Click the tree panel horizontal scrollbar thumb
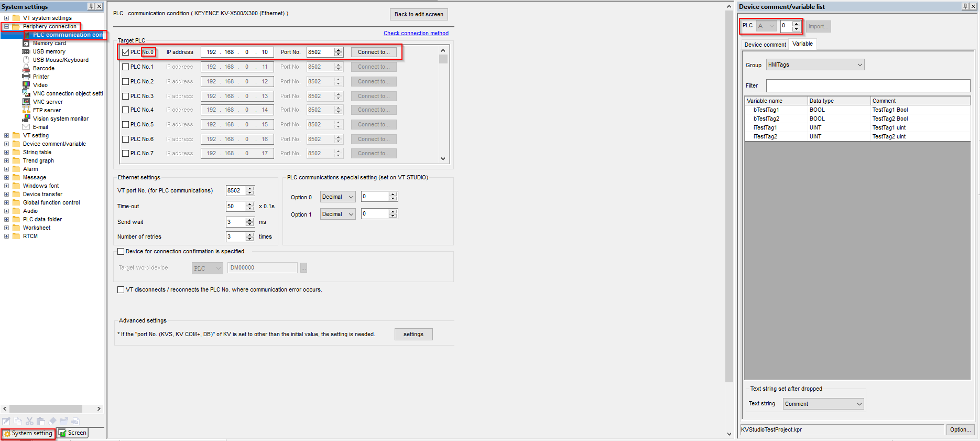Viewport: 980px width, 441px height. [x=46, y=408]
